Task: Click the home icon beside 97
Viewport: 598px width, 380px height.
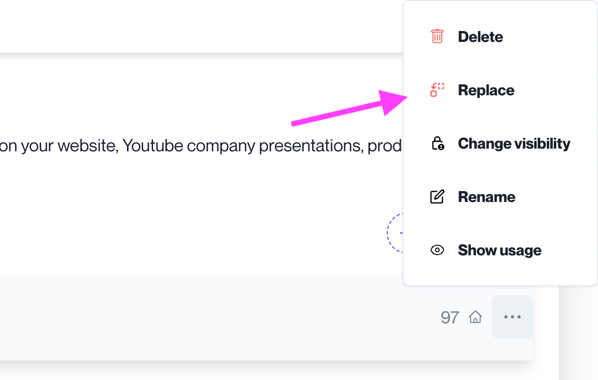Action: tap(475, 317)
